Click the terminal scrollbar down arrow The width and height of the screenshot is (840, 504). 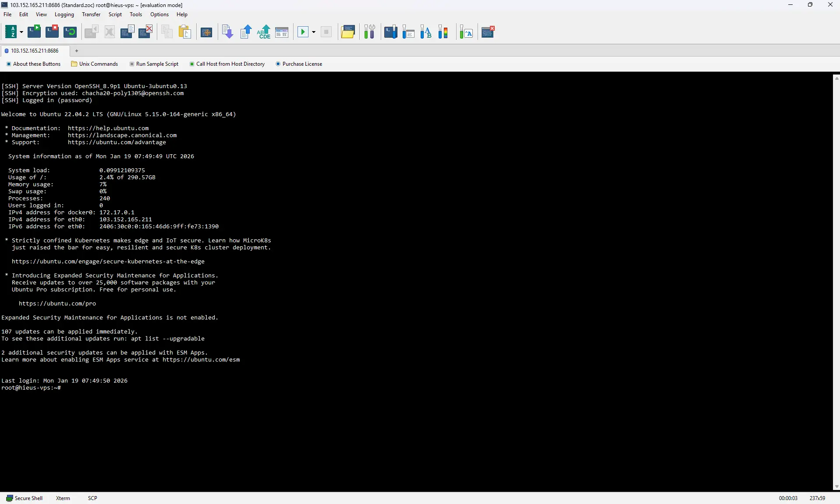click(836, 486)
